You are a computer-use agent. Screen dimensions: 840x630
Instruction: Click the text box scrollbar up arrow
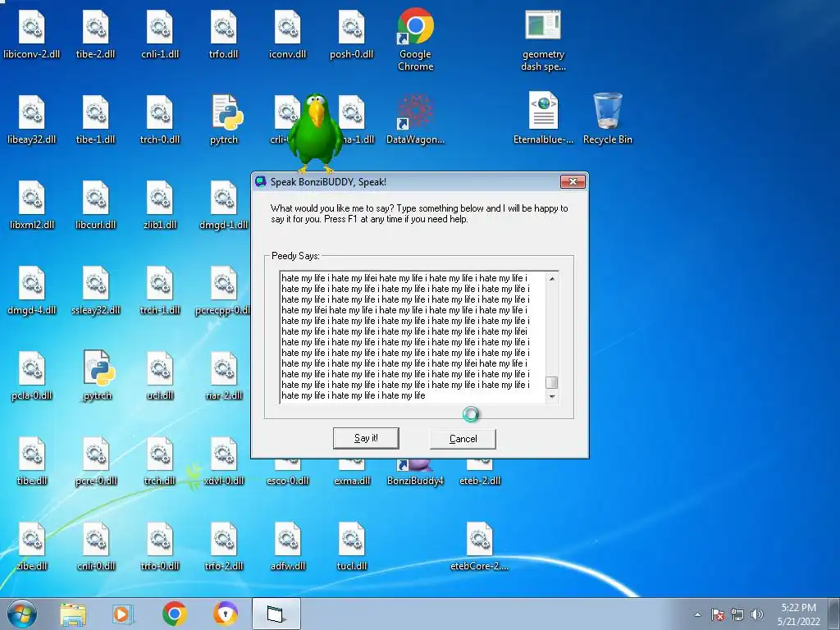tap(552, 279)
